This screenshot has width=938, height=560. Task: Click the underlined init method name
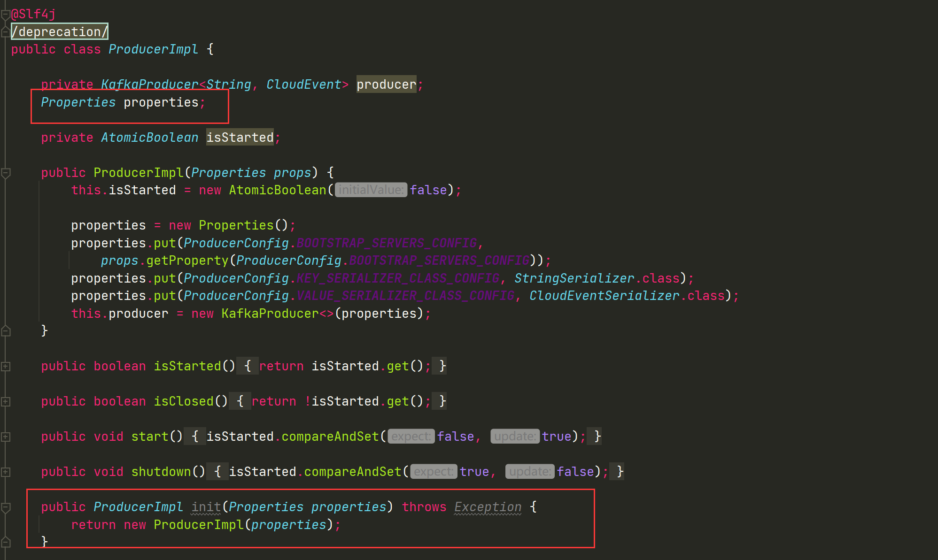pos(206,507)
